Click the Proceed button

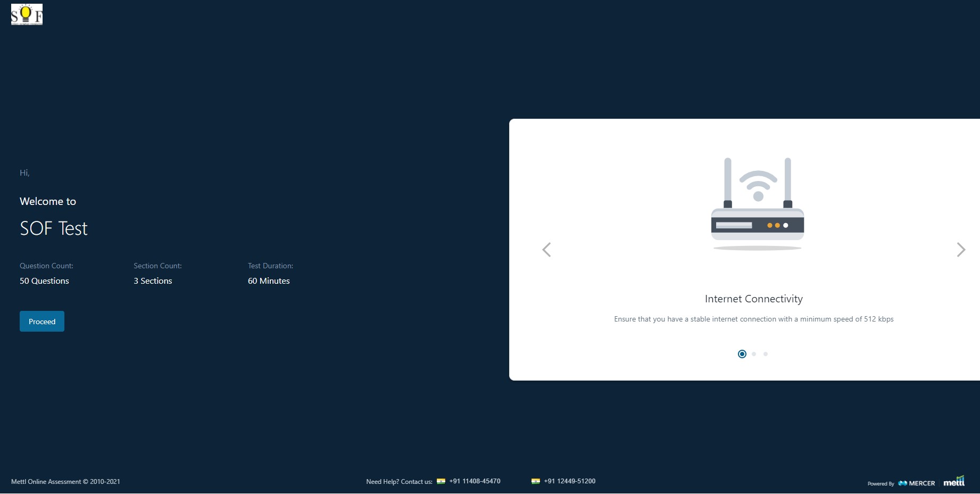(42, 322)
